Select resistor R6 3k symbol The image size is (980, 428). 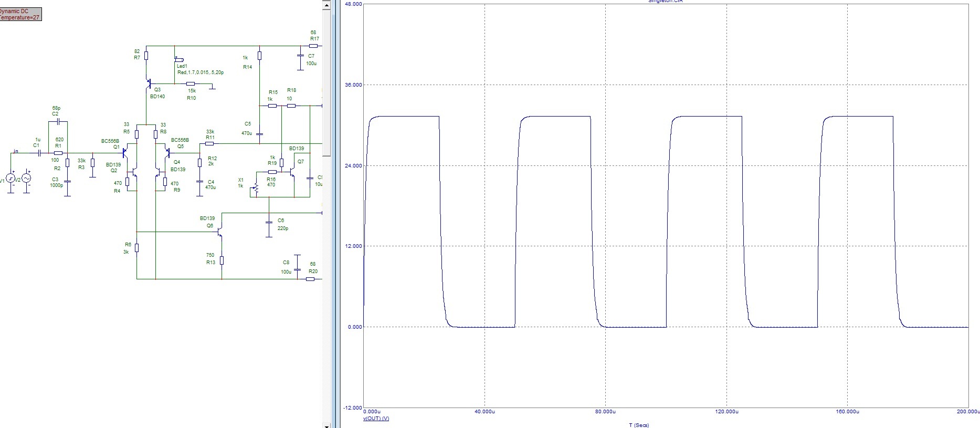(136, 248)
